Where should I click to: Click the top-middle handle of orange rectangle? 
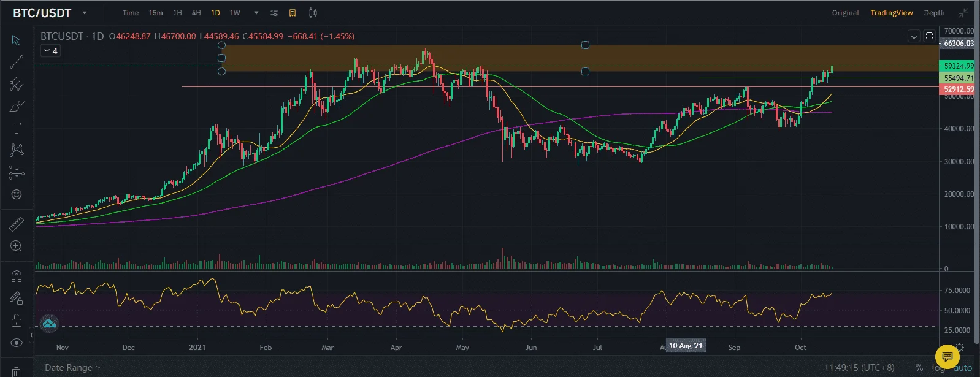click(x=585, y=45)
